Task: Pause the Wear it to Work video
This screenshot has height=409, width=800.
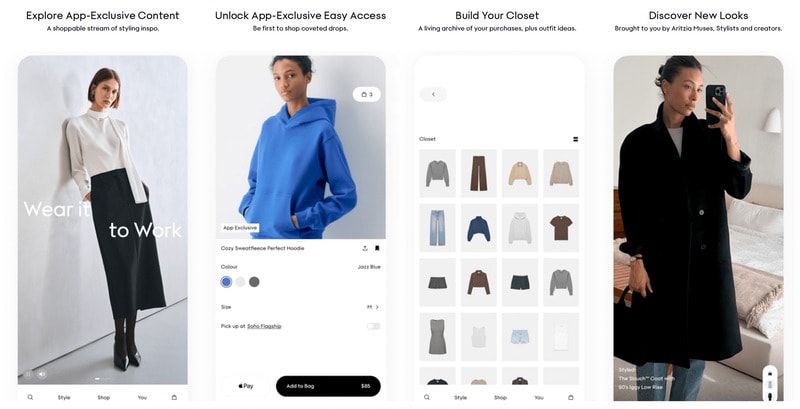Action: pyautogui.click(x=29, y=374)
